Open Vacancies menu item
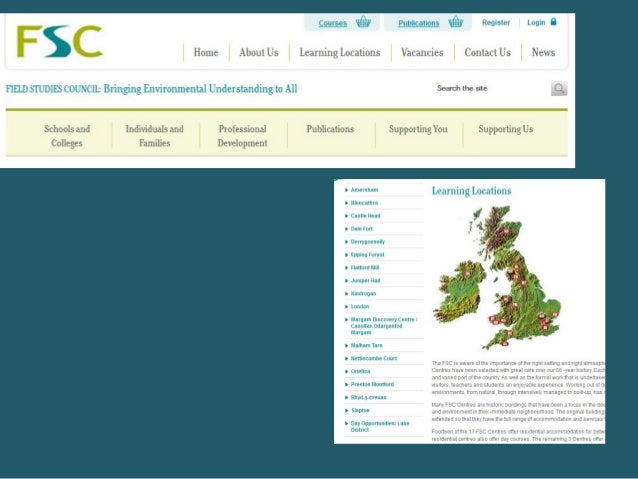The height and width of the screenshot is (479, 638). tap(422, 52)
